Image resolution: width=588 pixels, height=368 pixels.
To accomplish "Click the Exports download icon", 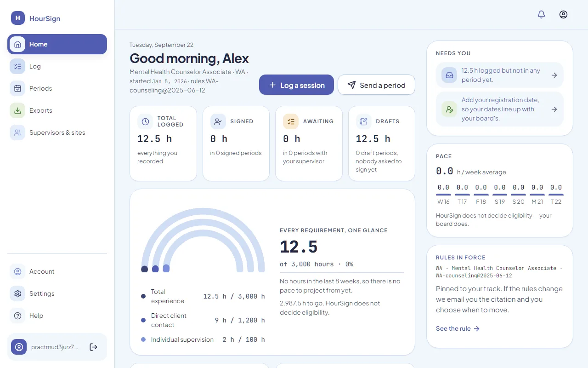I will coord(17,110).
